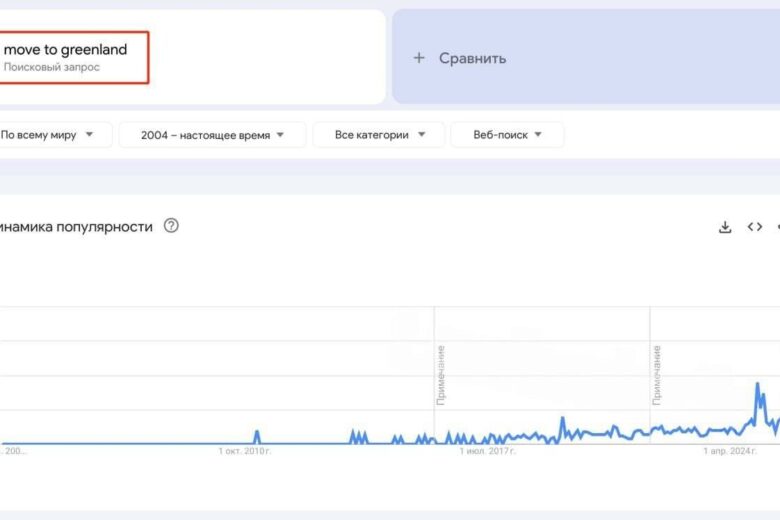Click the Сравнить label to add comparison

click(472, 58)
